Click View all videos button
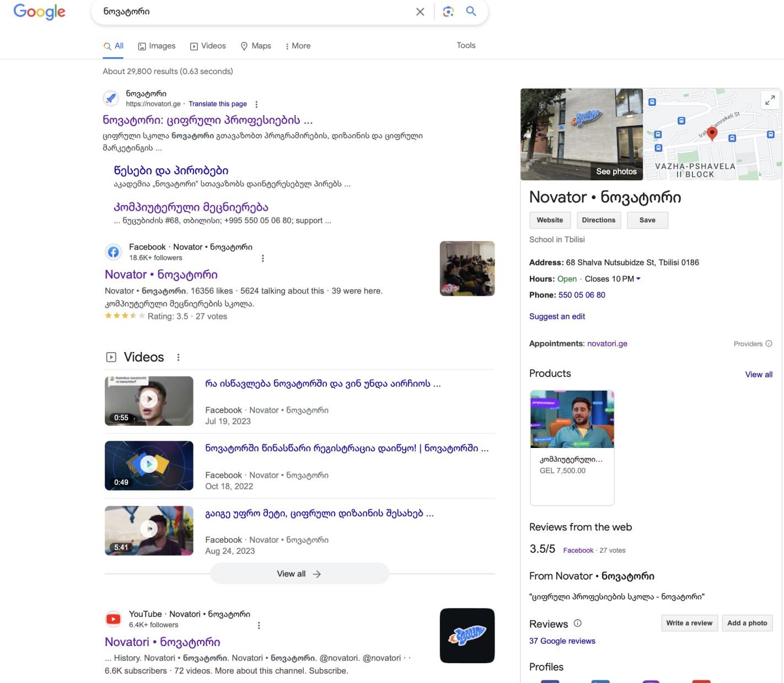 299,574
